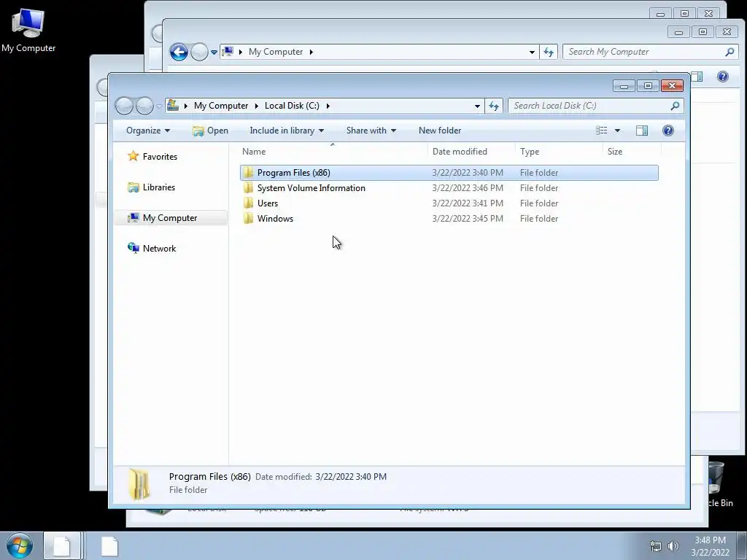The width and height of the screenshot is (747, 560).
Task: Open address bar history dropdown in Local Disk window
Action: coord(477,106)
